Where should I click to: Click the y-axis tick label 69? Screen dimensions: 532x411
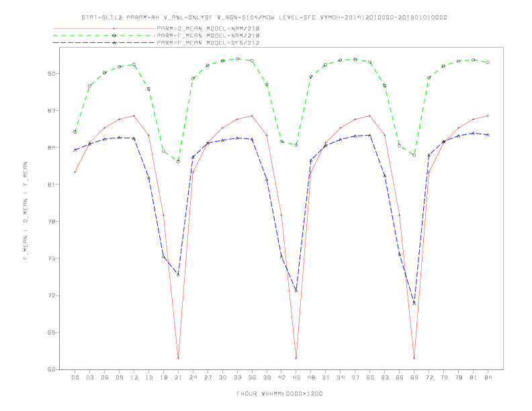pos(50,332)
